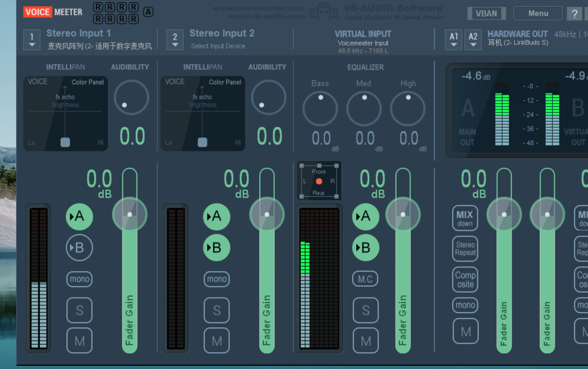Enable mono on Stereo Input 1

[x=79, y=279]
